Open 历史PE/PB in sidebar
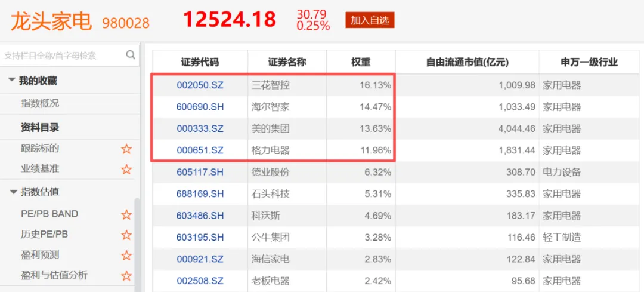 44,235
